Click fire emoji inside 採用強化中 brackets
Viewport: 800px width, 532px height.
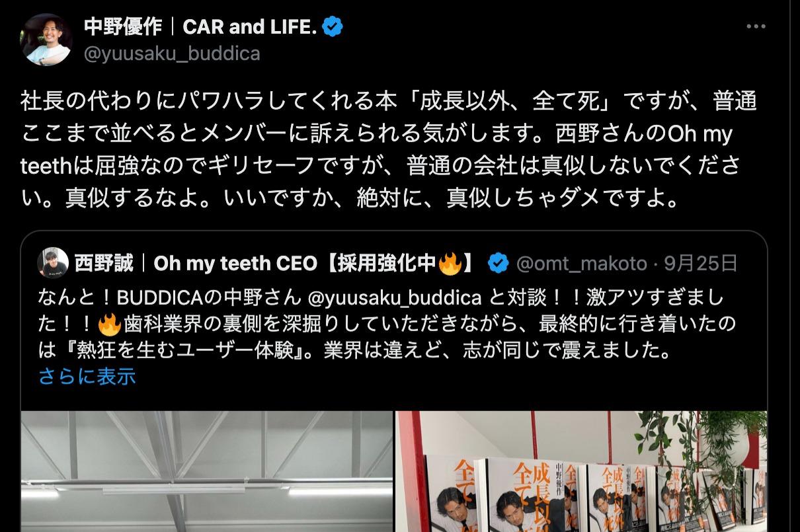click(450, 264)
